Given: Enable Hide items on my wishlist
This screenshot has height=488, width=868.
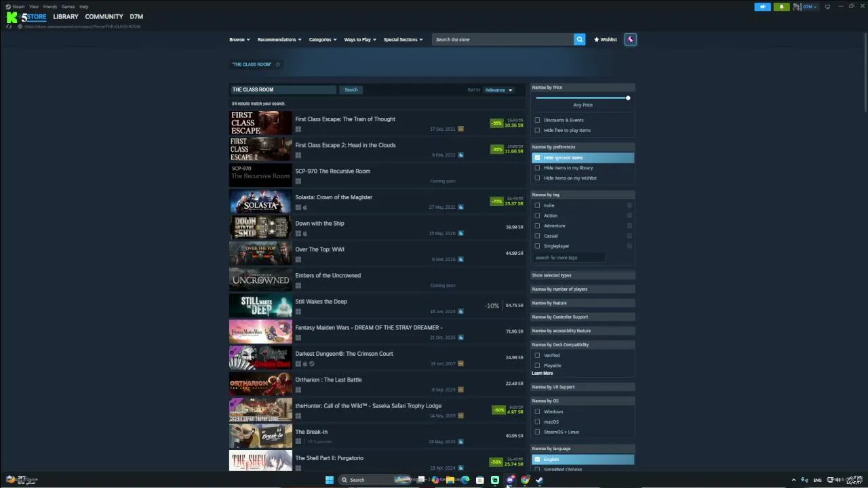Looking at the screenshot, I should click(x=537, y=178).
